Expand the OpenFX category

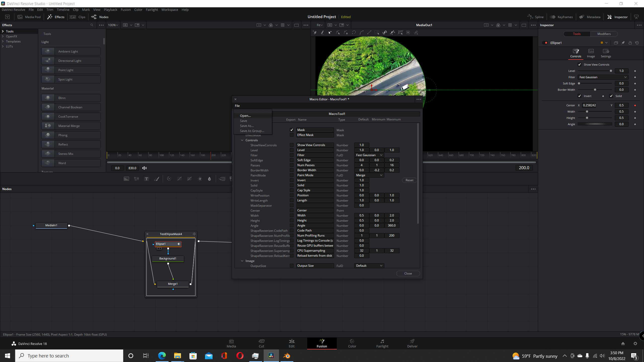pyautogui.click(x=3, y=36)
